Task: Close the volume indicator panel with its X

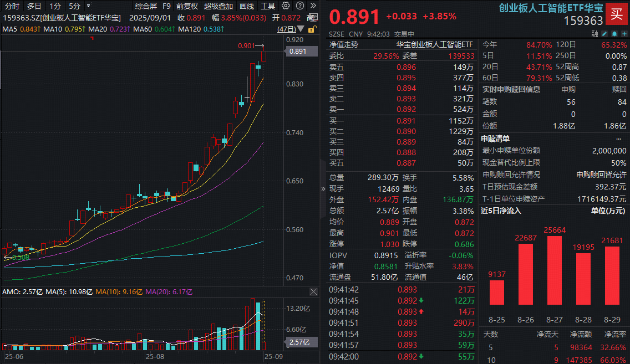Action: tap(314, 292)
